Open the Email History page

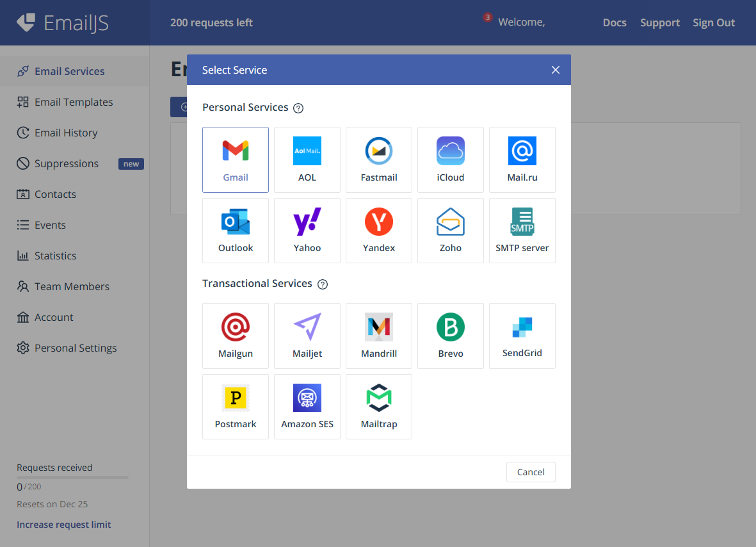[x=75, y=133]
